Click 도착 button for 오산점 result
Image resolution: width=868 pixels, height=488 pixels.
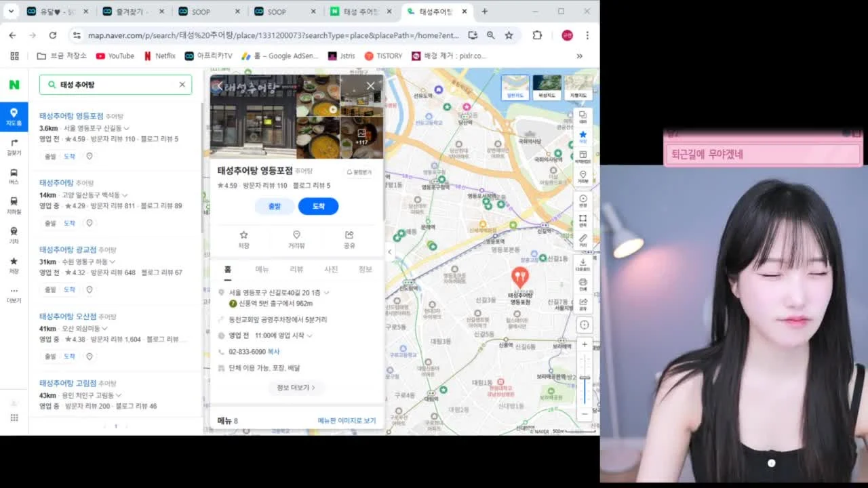pyautogui.click(x=69, y=357)
